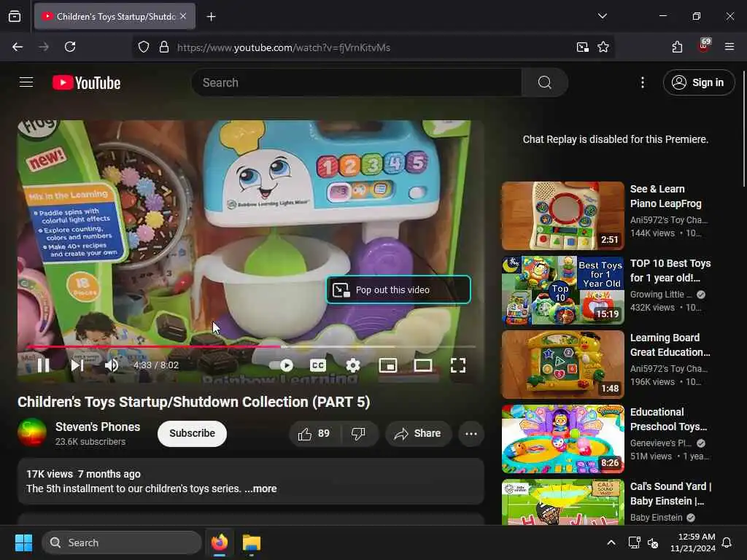
Task: Open the YouTube settings three-dot menu
Action: 643,82
